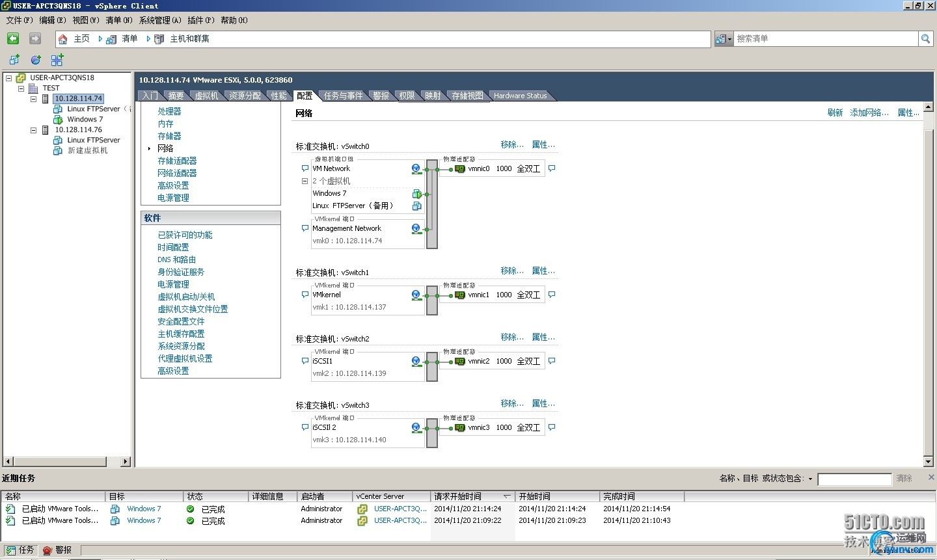Click the Windows 7 VM icon in tree
The width and height of the screenshot is (937, 560).
[x=58, y=120]
